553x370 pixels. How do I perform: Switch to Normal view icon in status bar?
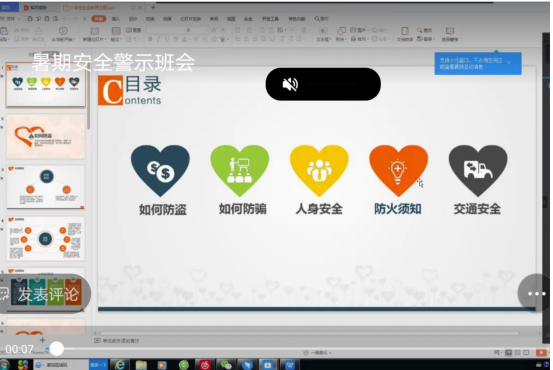(x=508, y=352)
